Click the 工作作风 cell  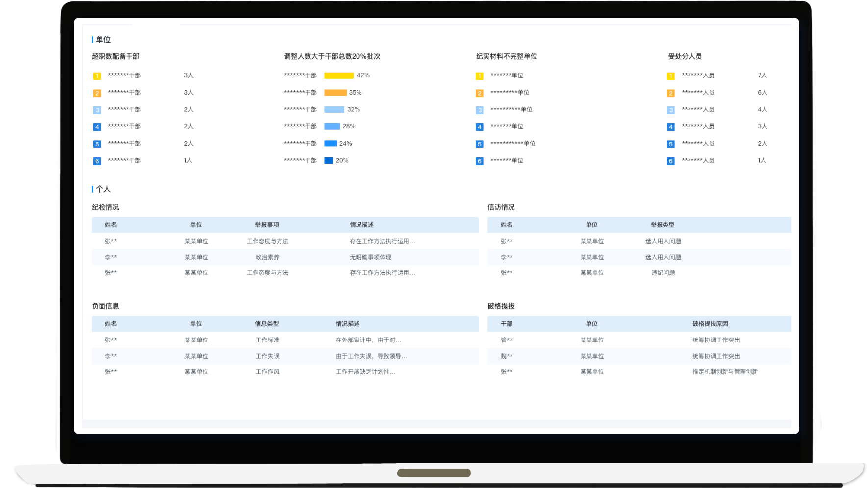coord(267,372)
